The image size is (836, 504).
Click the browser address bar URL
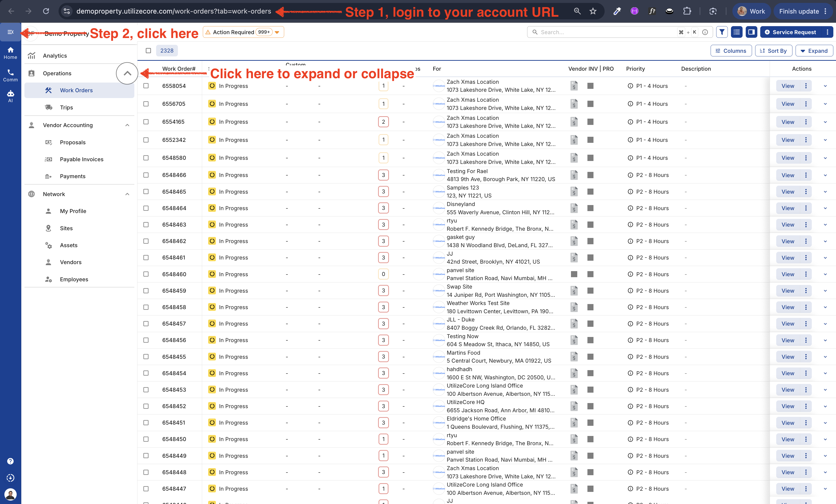click(x=174, y=11)
